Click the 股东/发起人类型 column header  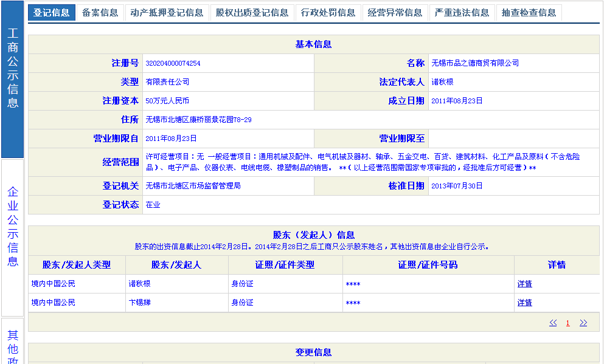point(77,265)
